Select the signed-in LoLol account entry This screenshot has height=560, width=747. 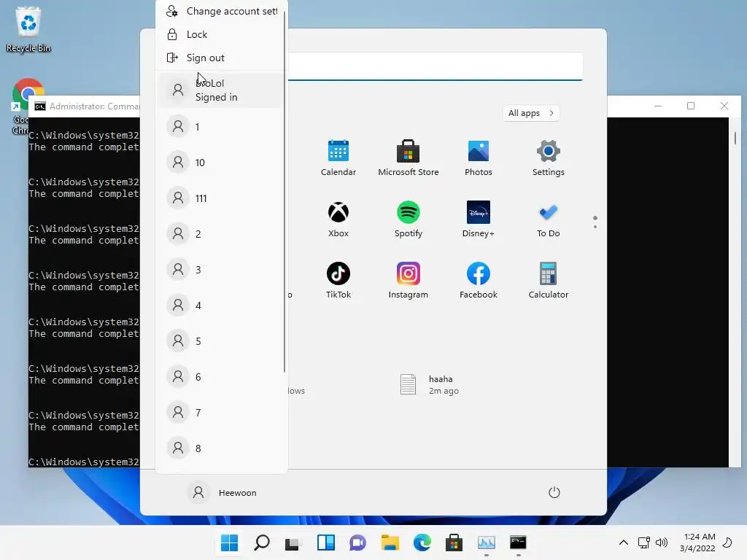[x=221, y=90]
